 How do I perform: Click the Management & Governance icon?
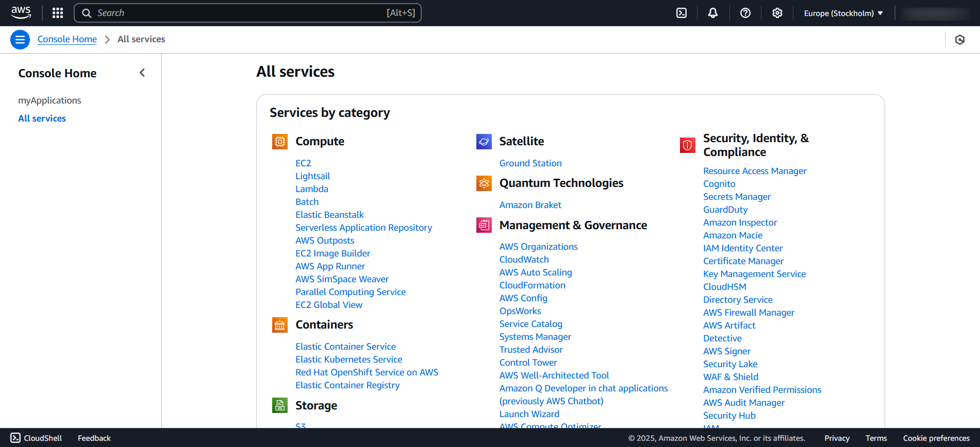point(484,226)
